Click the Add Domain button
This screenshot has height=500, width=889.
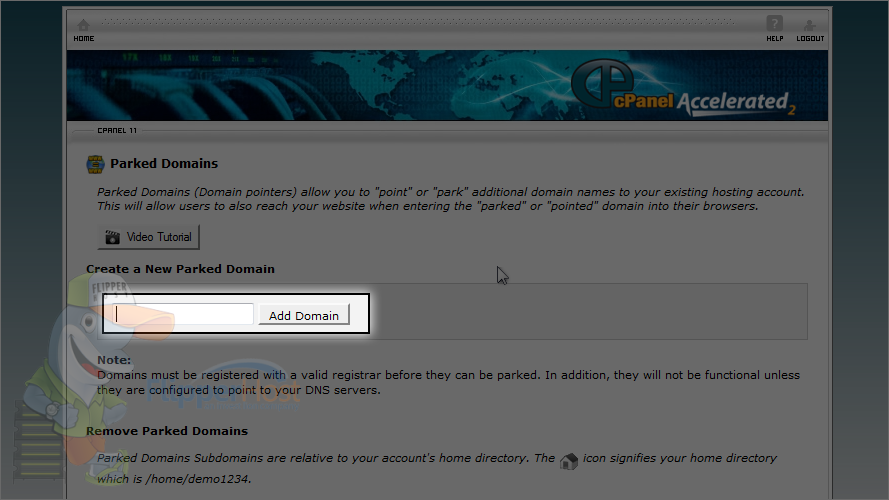[x=304, y=315]
